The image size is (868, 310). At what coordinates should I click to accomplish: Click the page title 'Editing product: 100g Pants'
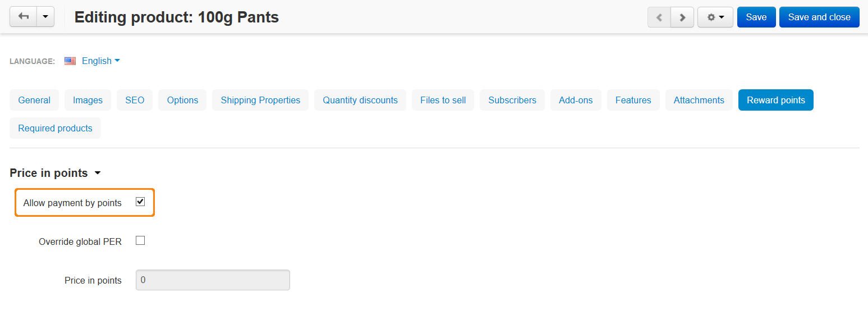pos(177,17)
